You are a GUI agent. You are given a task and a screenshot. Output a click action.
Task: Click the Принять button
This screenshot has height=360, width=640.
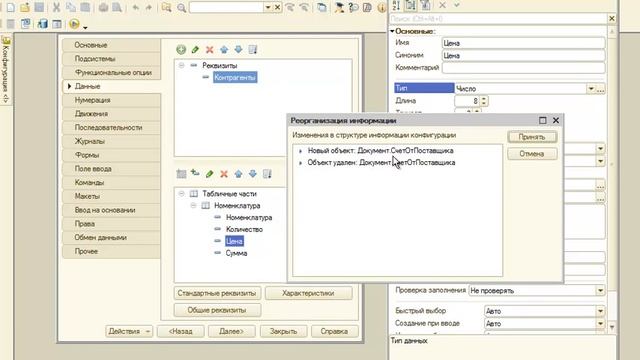(x=532, y=137)
